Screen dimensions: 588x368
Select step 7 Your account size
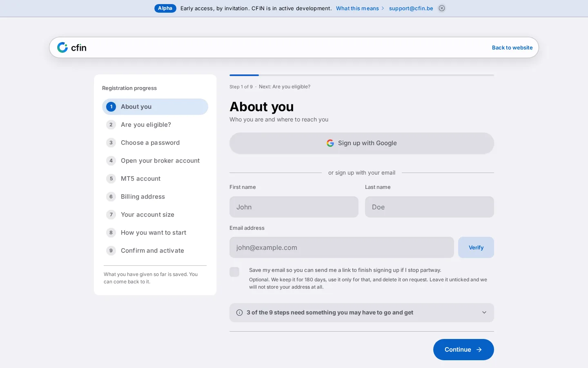pos(155,215)
